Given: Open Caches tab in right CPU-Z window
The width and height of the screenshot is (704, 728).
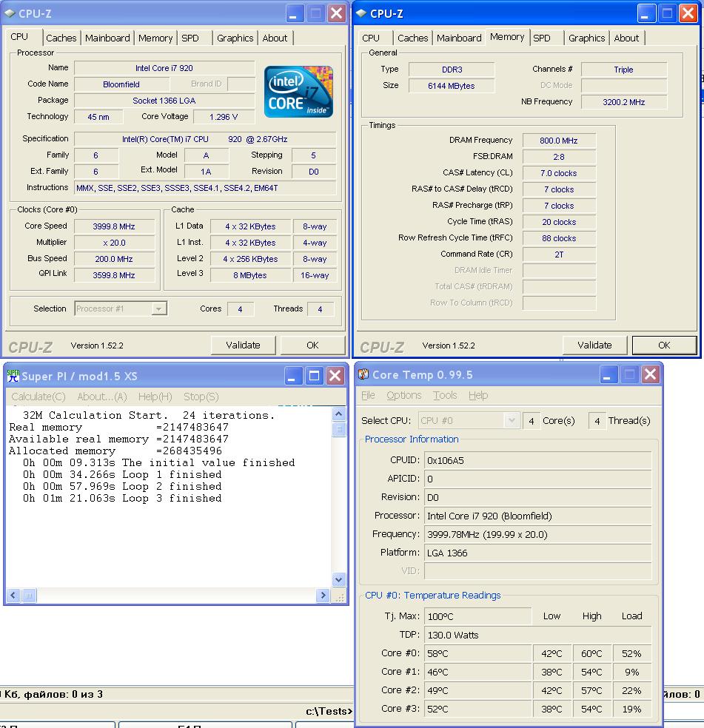Looking at the screenshot, I should click(412, 38).
